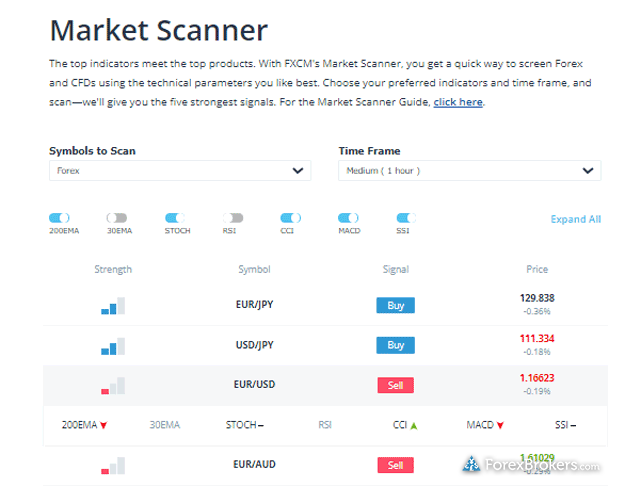
Task: Enable the 30EMA indicator switch
Action: [117, 218]
